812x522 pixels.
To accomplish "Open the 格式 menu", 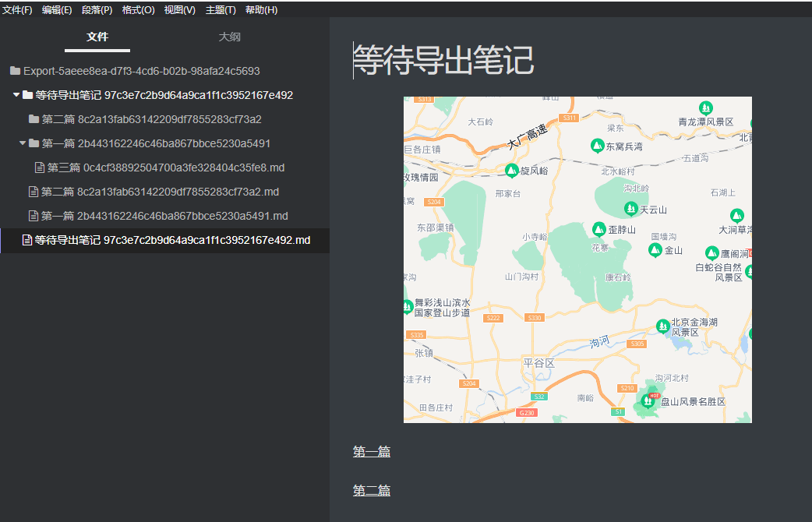I will pos(138,10).
